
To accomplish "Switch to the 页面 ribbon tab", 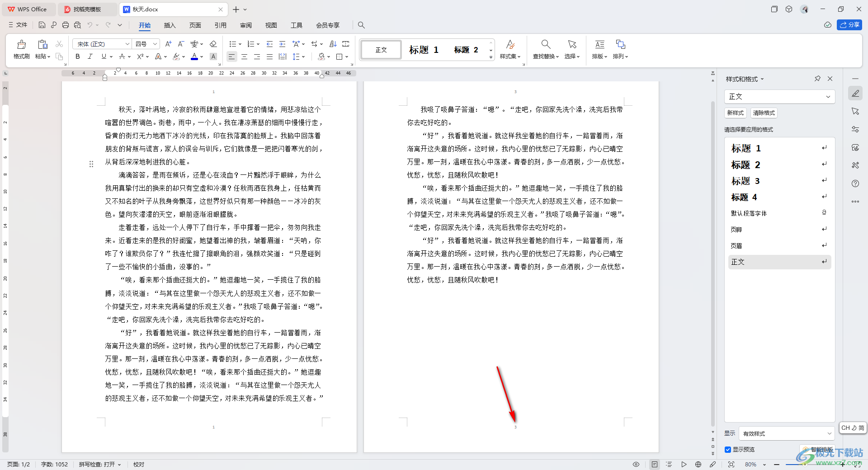I will pos(195,25).
